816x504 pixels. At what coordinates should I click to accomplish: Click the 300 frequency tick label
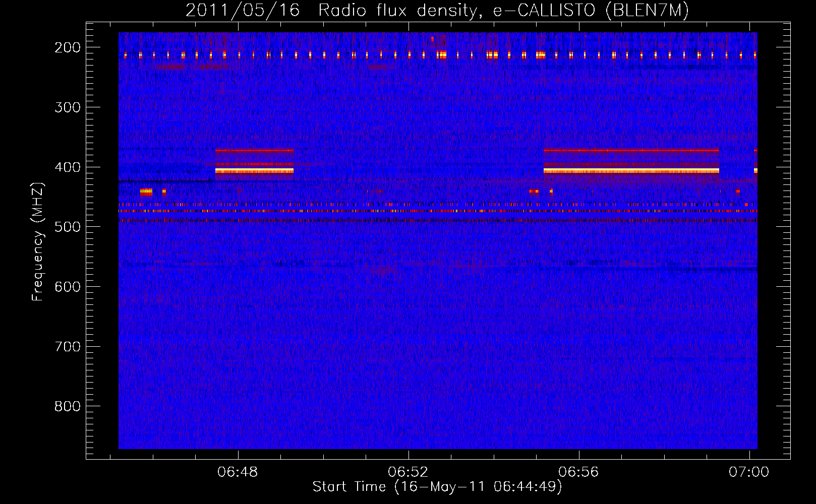(68, 107)
